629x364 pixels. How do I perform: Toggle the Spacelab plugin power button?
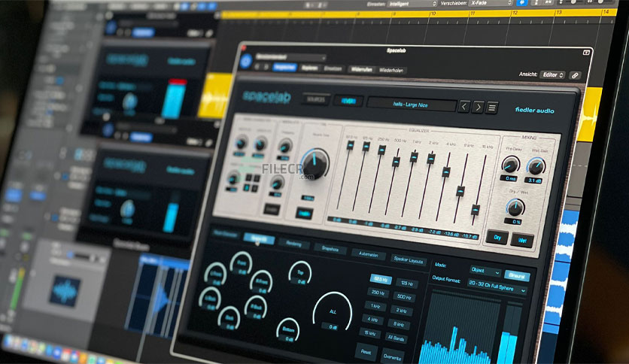point(246,62)
